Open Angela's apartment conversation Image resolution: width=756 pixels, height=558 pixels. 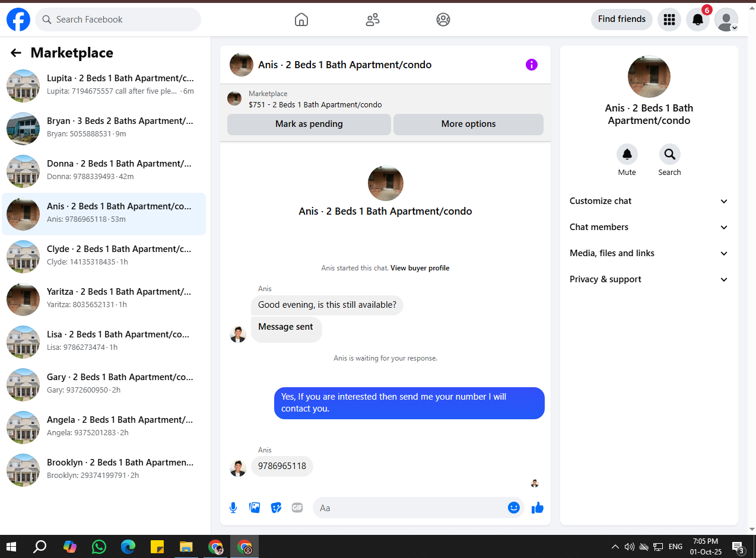[x=104, y=426]
